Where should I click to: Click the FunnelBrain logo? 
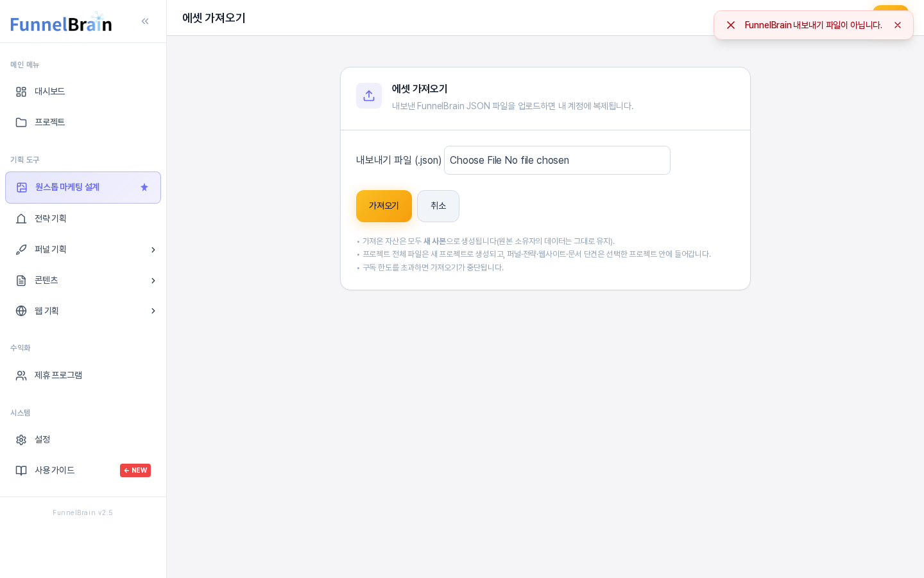61,22
